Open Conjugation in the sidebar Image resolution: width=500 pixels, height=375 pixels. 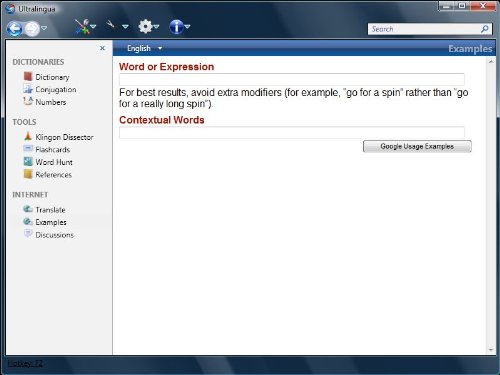pos(56,90)
